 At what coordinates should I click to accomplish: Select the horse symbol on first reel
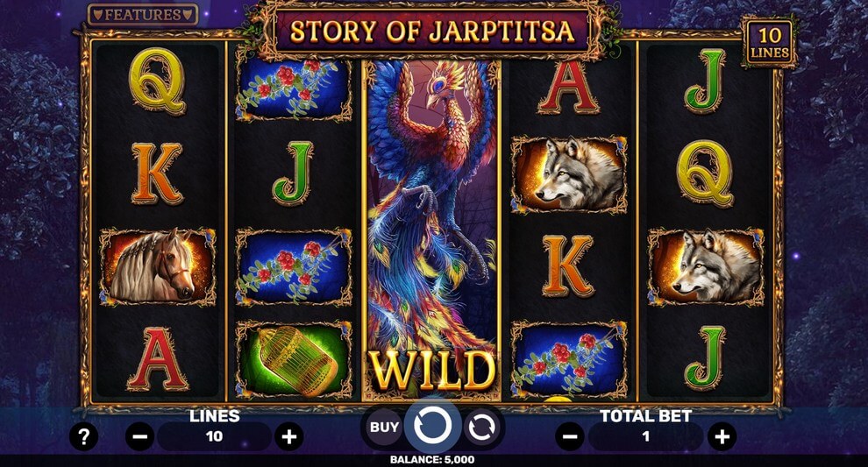pos(158,266)
